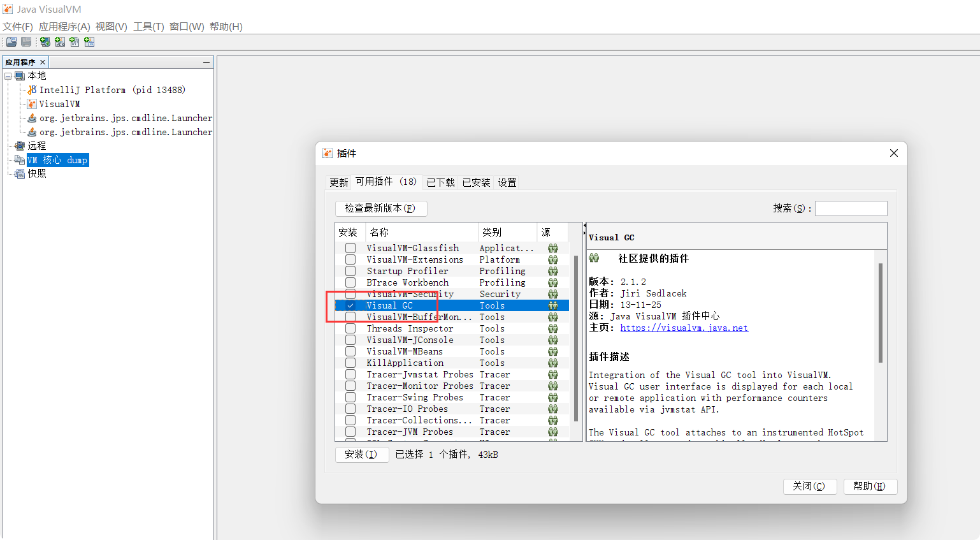Open the 视图(V) menu
The width and height of the screenshot is (980, 540).
tap(112, 27)
